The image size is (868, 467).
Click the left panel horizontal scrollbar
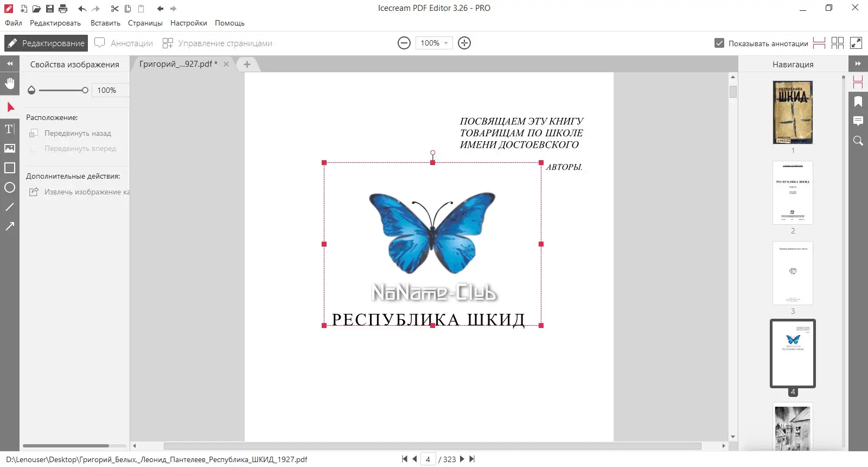pyautogui.click(x=66, y=446)
